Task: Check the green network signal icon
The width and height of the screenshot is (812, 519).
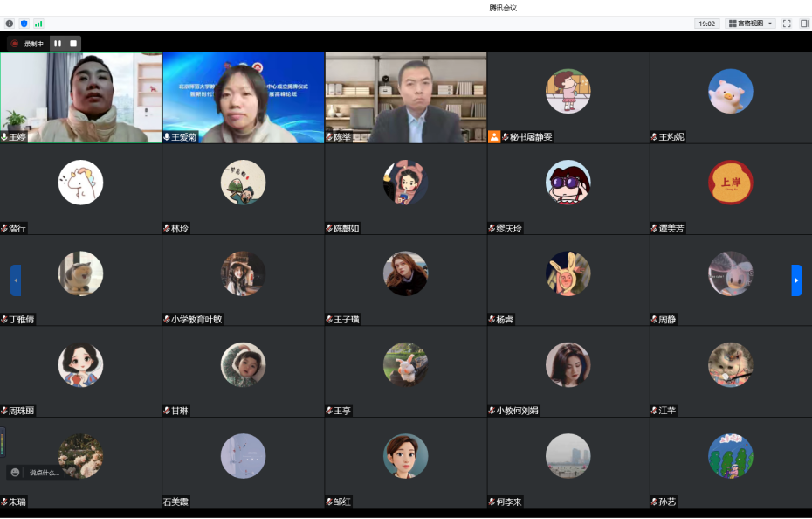Action: [38, 24]
